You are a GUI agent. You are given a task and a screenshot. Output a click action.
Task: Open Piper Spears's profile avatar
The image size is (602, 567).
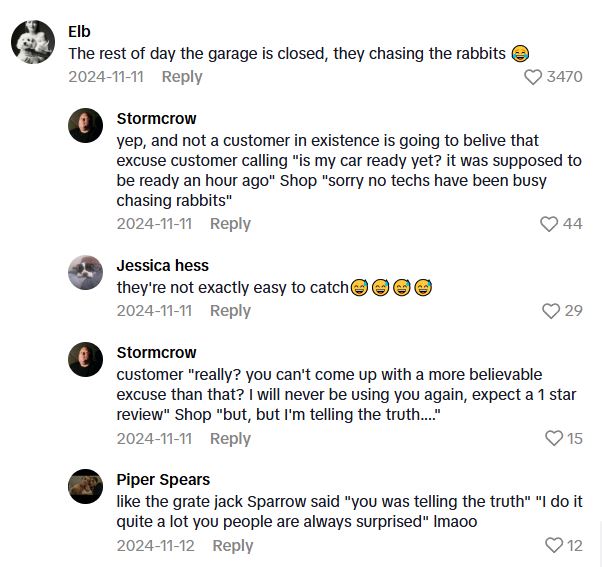pos(86,487)
